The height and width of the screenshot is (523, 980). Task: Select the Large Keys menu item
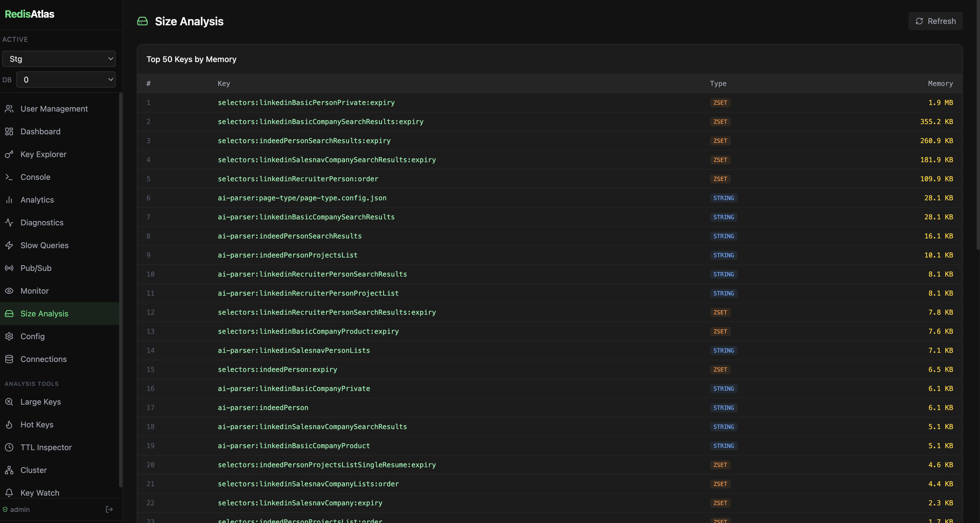pyautogui.click(x=40, y=402)
